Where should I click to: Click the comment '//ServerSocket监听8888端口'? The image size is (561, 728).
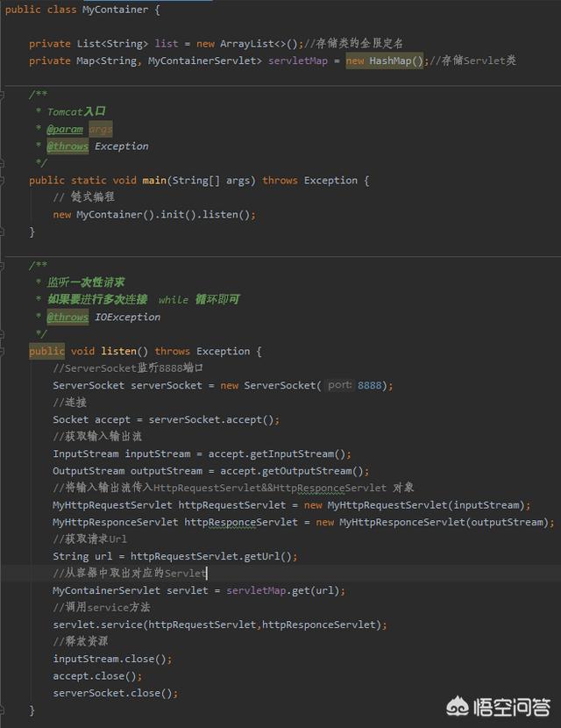(128, 368)
